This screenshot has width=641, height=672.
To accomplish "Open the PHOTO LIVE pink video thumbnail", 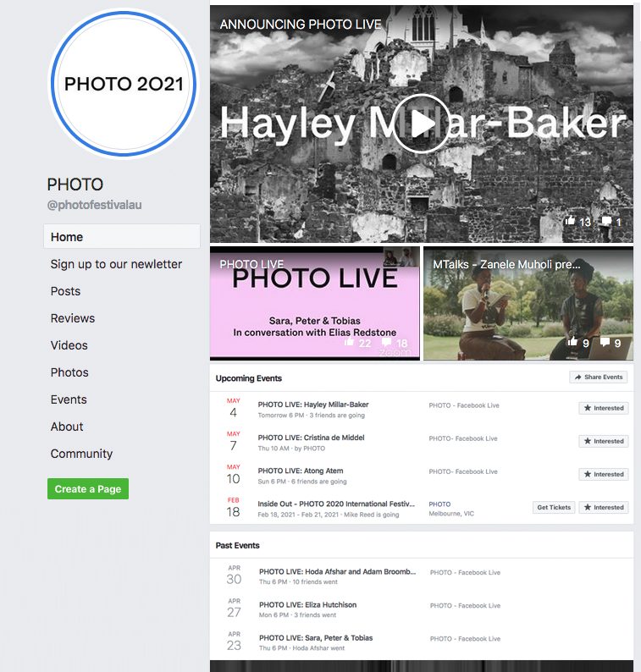I will [x=315, y=304].
